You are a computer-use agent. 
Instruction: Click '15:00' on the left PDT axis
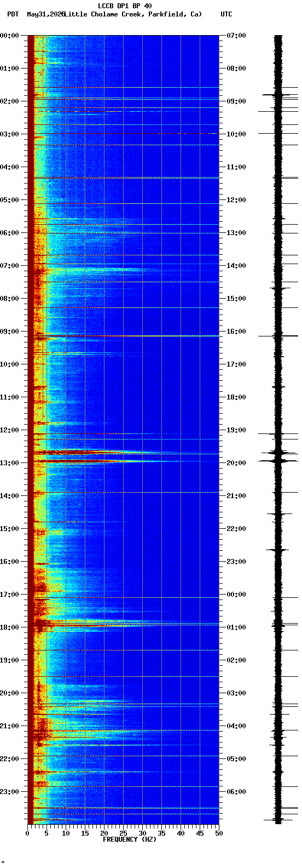pyautogui.click(x=9, y=529)
